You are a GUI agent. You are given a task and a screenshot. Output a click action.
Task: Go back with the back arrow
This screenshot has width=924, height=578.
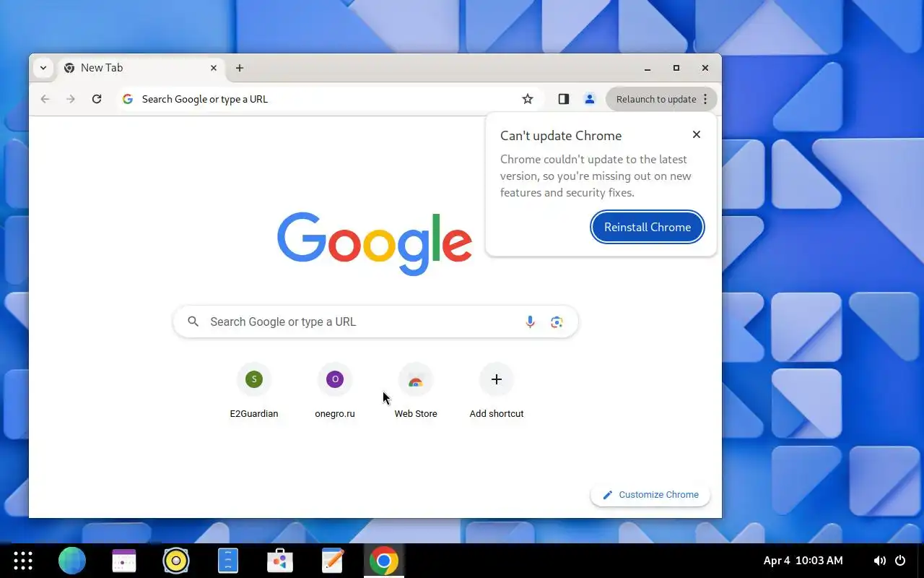click(x=45, y=99)
